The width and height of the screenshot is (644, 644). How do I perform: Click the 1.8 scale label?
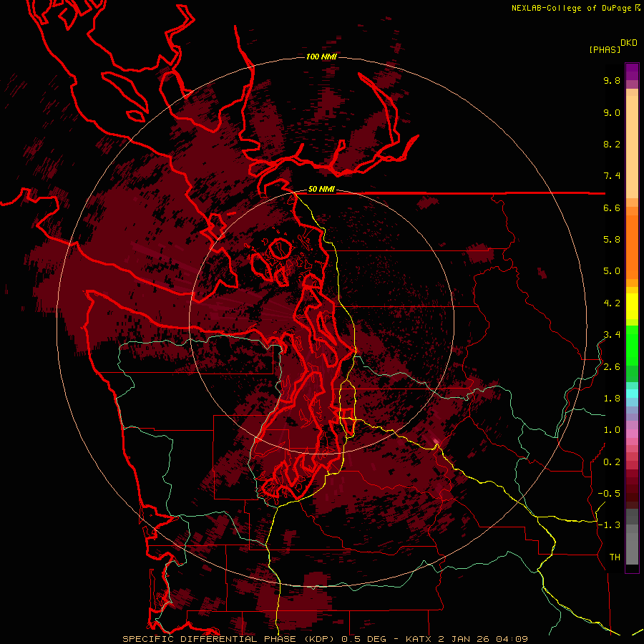coord(612,399)
